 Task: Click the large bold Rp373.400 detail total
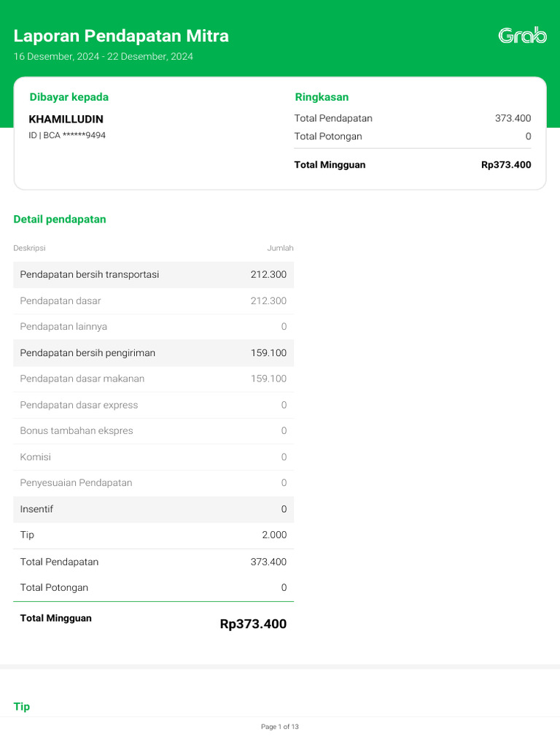253,624
